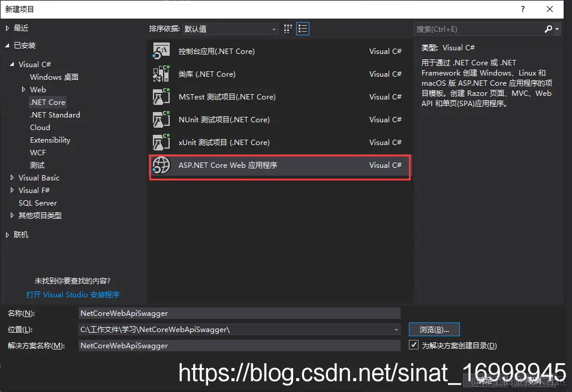Click the search magnifier icon
Viewport: 572px width, 392px height.
(548, 29)
